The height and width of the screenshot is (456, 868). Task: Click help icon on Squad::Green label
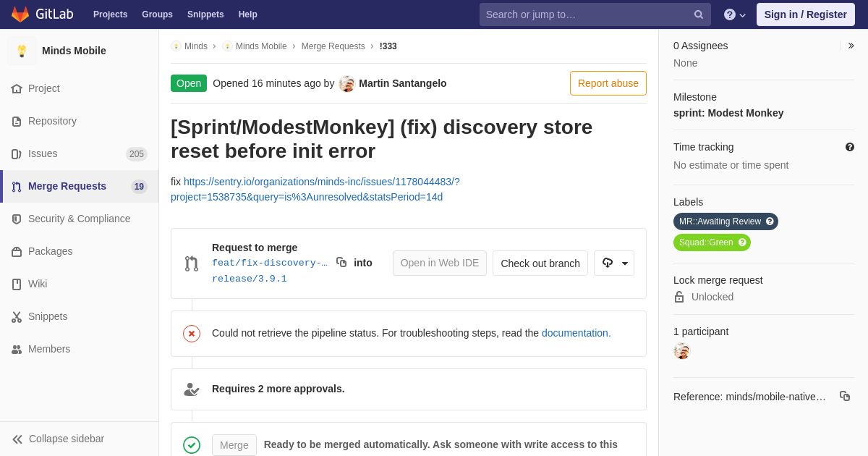[743, 242]
